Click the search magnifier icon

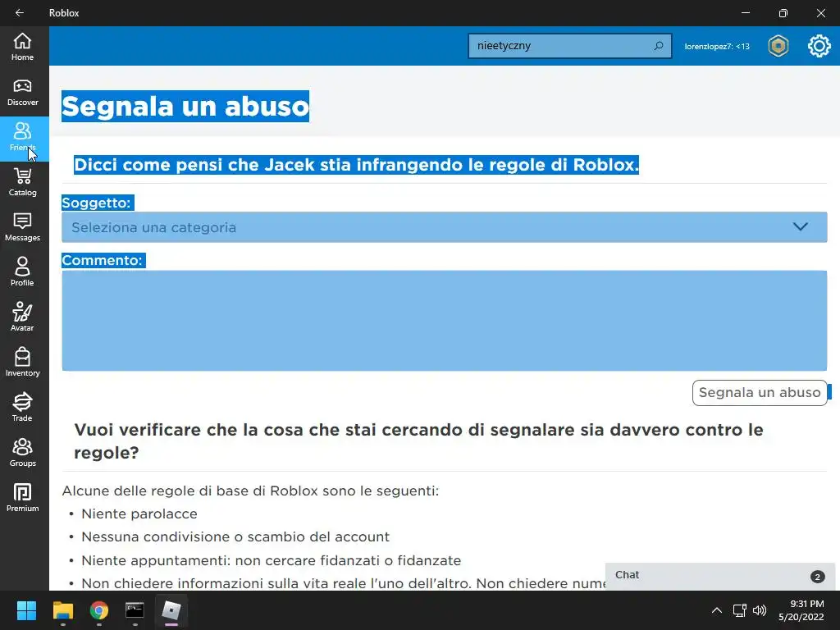click(659, 46)
